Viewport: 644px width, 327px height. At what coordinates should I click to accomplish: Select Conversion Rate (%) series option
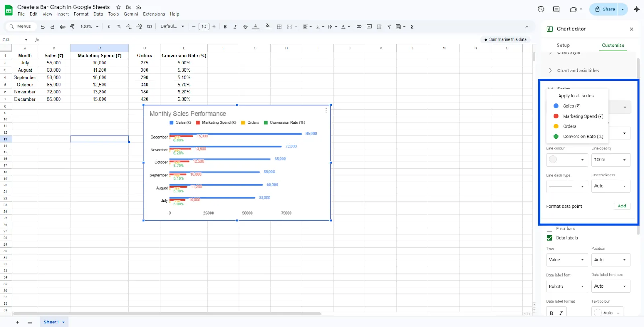[x=578, y=136]
